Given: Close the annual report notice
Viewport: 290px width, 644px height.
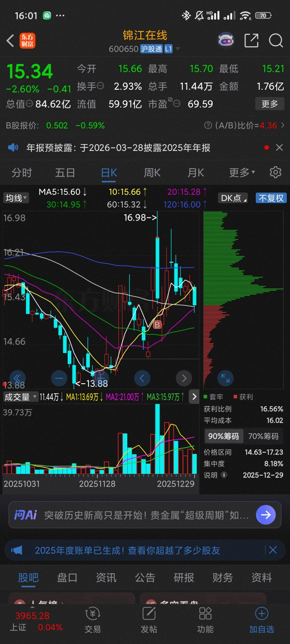Looking at the screenshot, I should (279, 148).
